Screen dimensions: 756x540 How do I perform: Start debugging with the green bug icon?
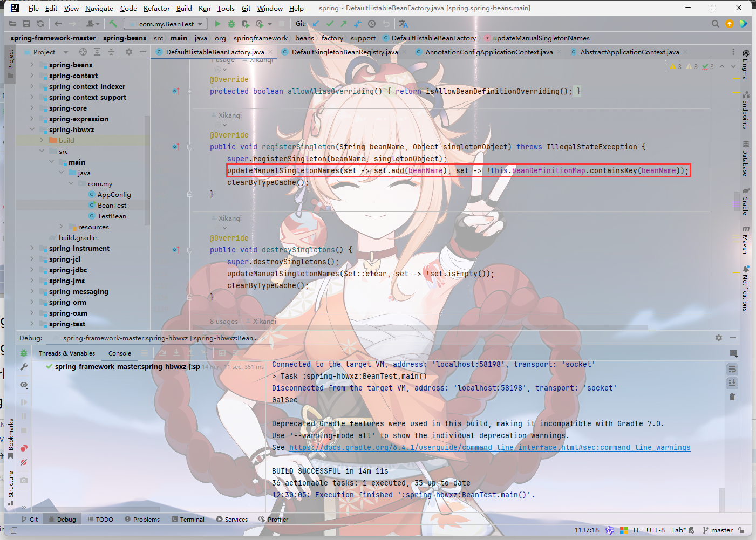coord(231,24)
